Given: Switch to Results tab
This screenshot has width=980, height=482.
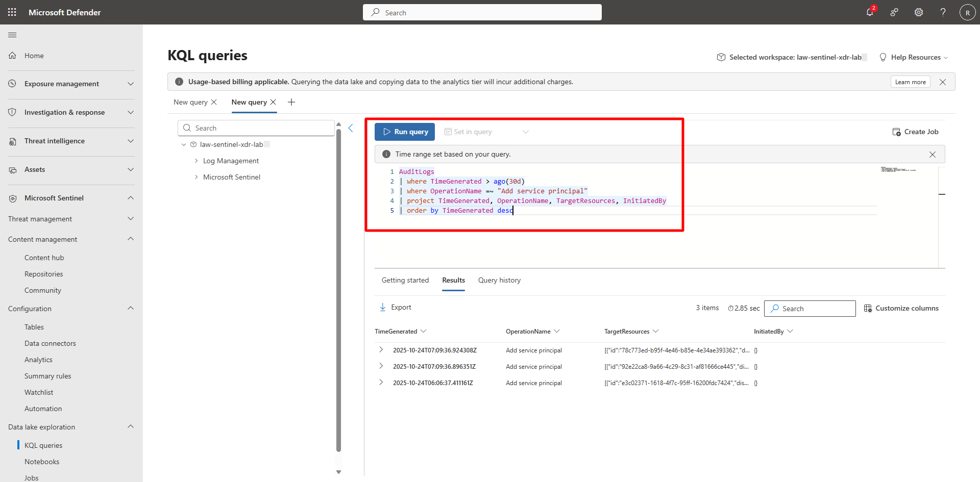Looking at the screenshot, I should point(453,280).
